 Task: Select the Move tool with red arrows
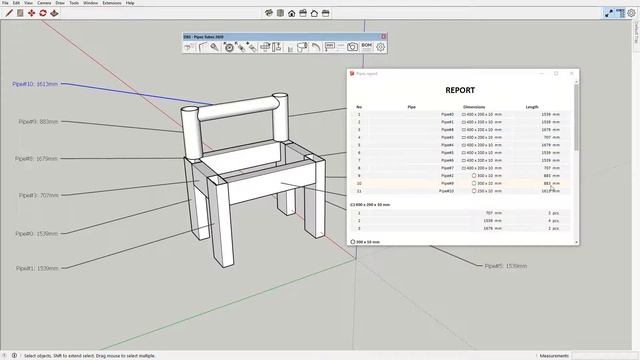tap(31, 13)
